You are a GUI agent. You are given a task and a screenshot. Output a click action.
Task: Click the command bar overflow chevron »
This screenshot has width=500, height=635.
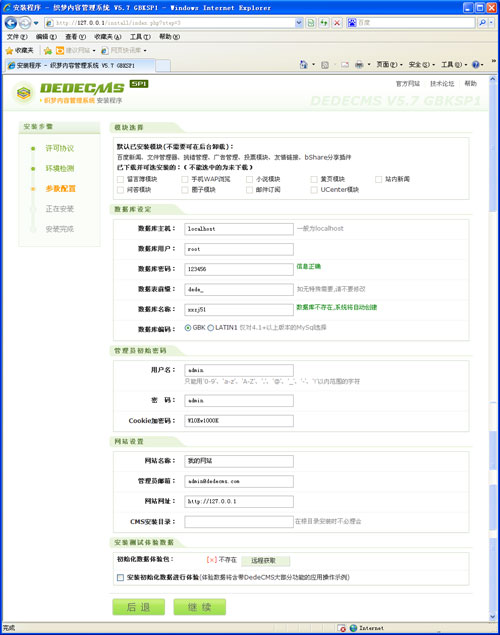tap(494, 61)
